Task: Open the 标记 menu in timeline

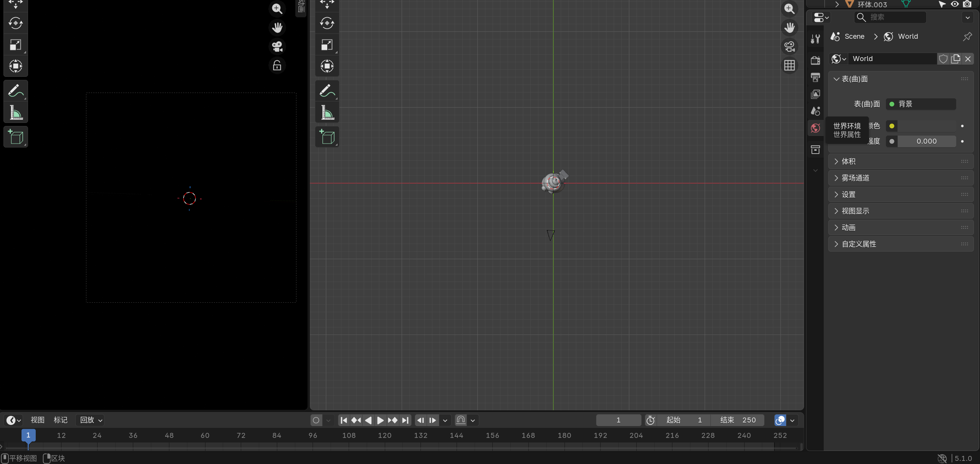Action: 60,420
